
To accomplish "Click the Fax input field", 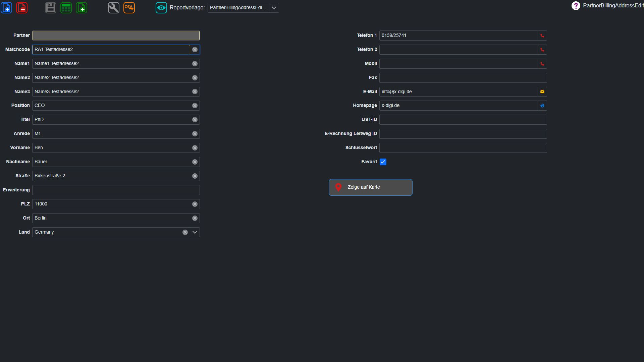I will [x=463, y=78].
